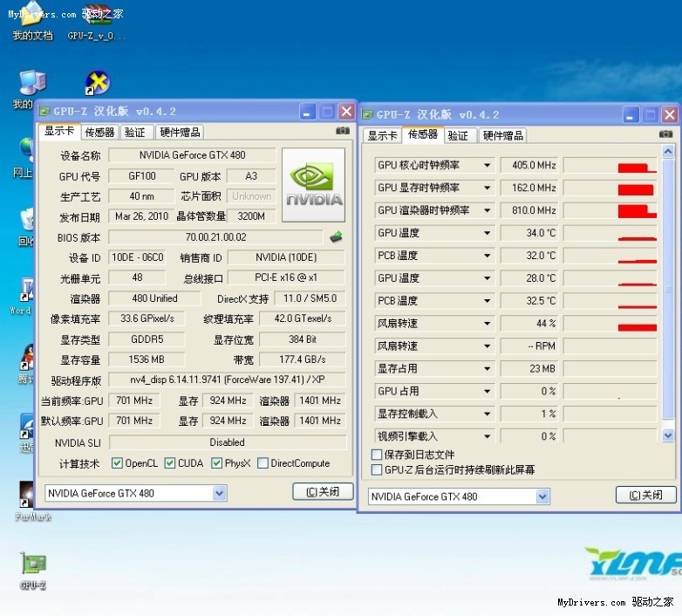Click the camera icon in sensors window

coord(665,133)
